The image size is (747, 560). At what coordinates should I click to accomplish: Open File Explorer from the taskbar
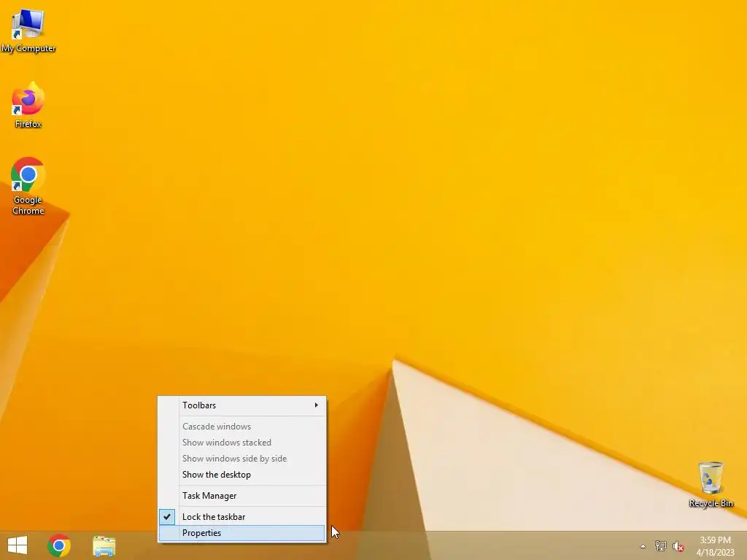click(104, 546)
